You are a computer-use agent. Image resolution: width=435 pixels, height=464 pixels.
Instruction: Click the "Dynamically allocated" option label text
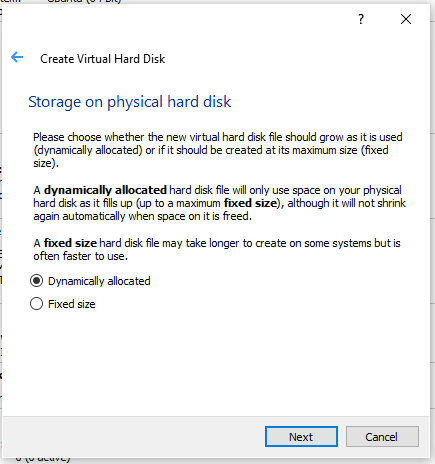click(x=99, y=281)
